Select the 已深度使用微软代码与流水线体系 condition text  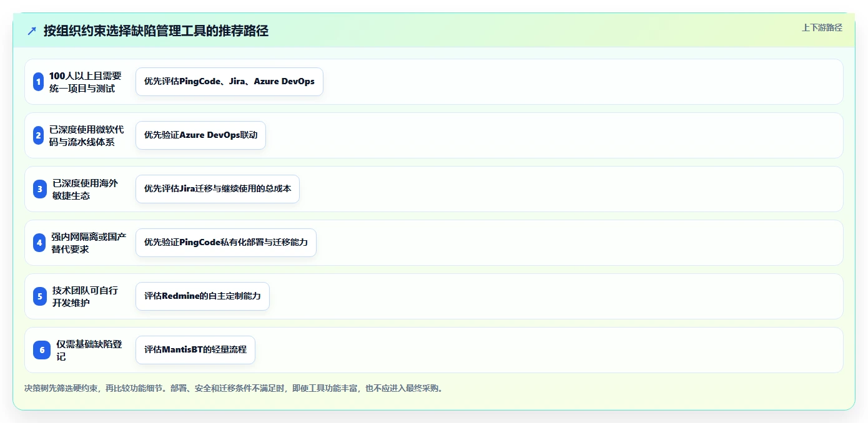pos(87,135)
